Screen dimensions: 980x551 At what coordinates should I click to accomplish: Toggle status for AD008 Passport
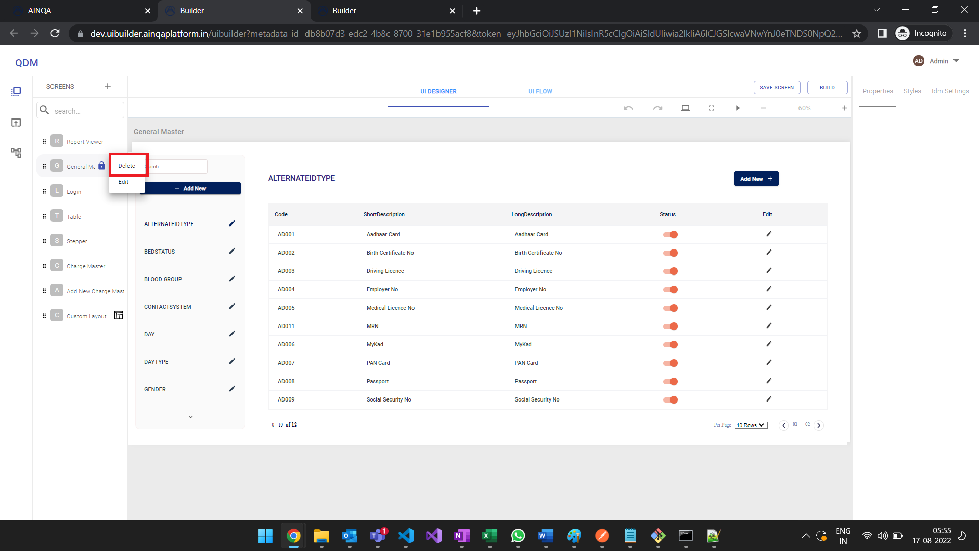[670, 382]
